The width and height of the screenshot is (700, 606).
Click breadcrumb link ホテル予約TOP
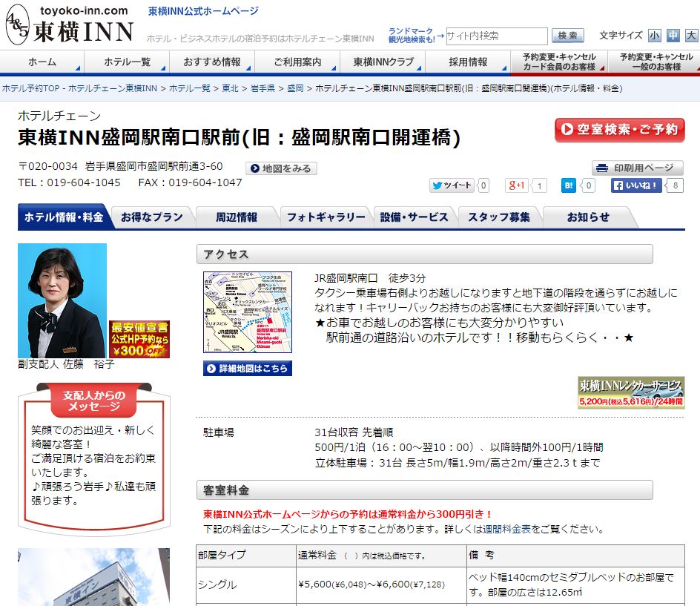79,88
